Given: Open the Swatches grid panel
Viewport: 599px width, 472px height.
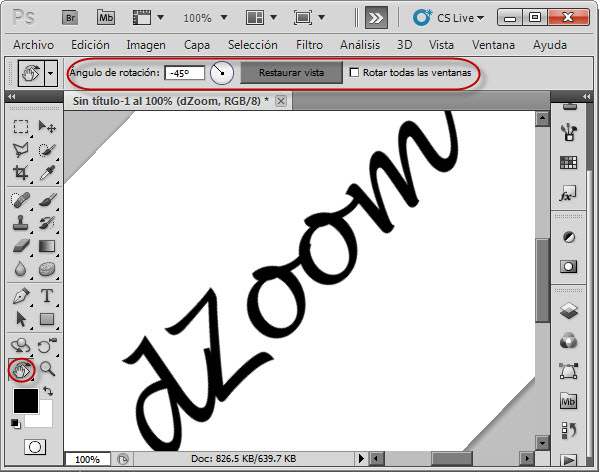Looking at the screenshot, I should (x=568, y=163).
